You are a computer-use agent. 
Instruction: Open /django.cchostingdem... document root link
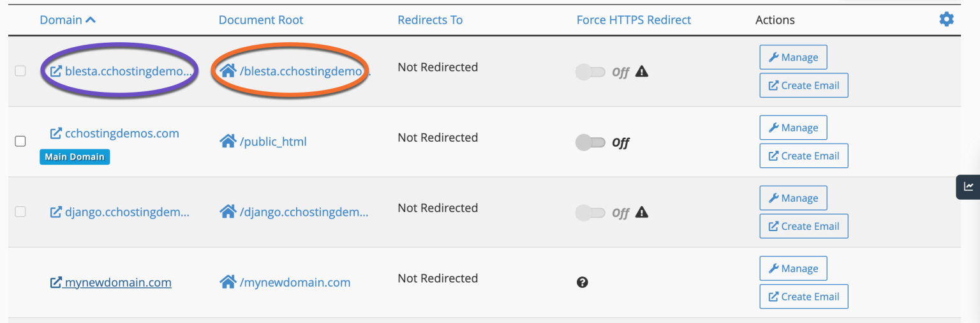304,211
